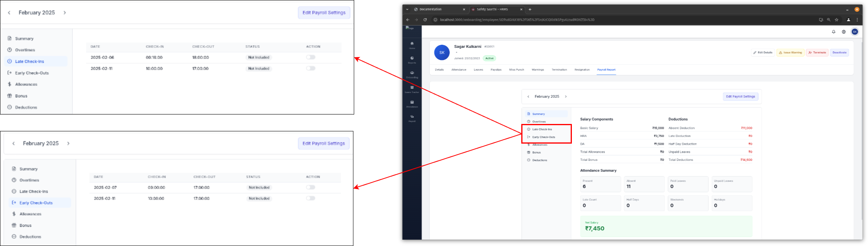Open the Miss Punch tab
The height and width of the screenshot is (246, 868).
(516, 70)
